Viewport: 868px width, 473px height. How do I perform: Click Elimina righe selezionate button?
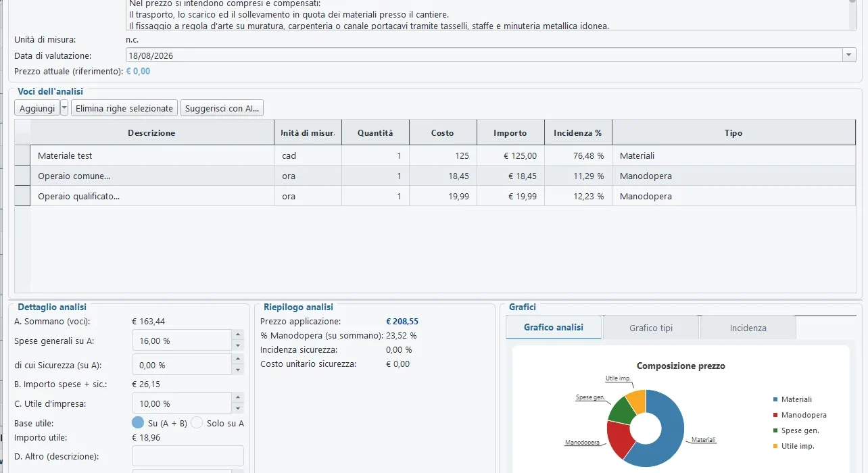(124, 108)
